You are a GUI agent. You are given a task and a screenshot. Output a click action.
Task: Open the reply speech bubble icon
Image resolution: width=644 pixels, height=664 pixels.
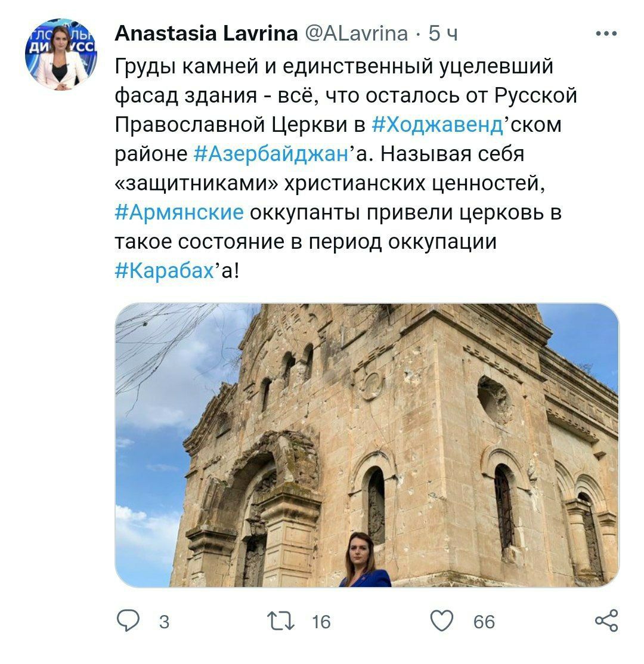[128, 621]
